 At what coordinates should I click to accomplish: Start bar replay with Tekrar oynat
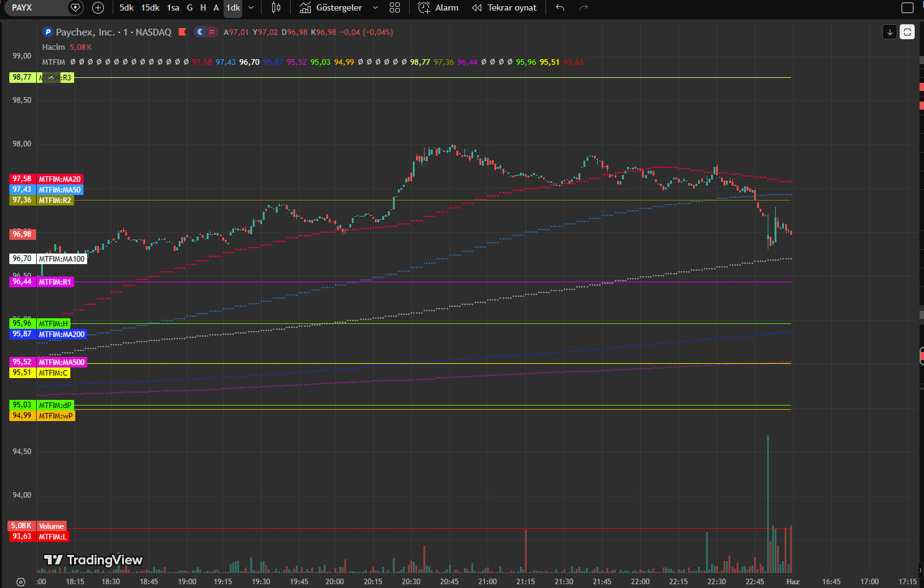504,8
